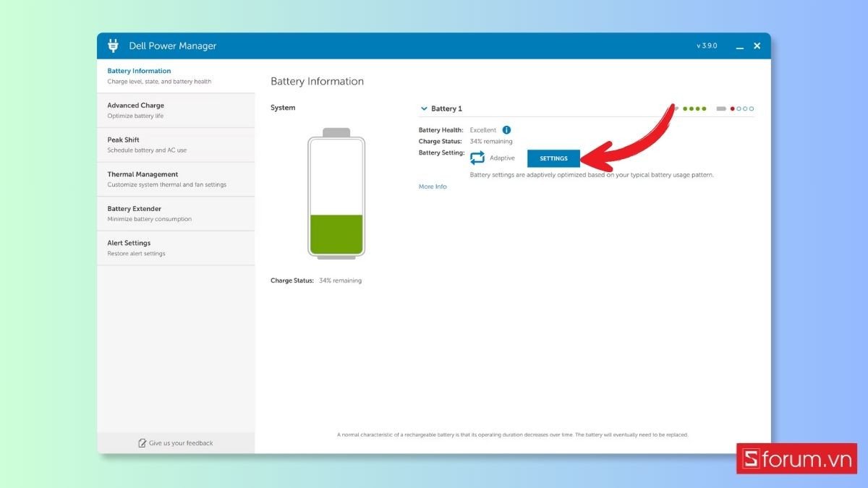
Task: Click the feedback pencil icon
Action: point(142,443)
